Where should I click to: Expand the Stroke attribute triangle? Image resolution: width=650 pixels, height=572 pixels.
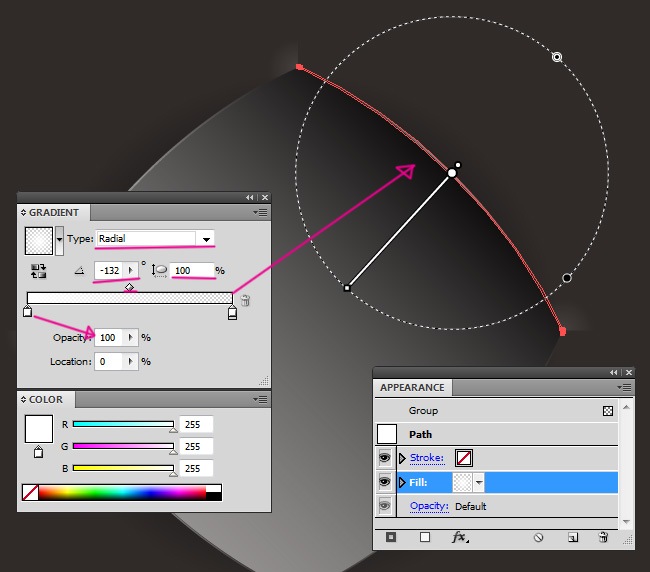point(403,458)
